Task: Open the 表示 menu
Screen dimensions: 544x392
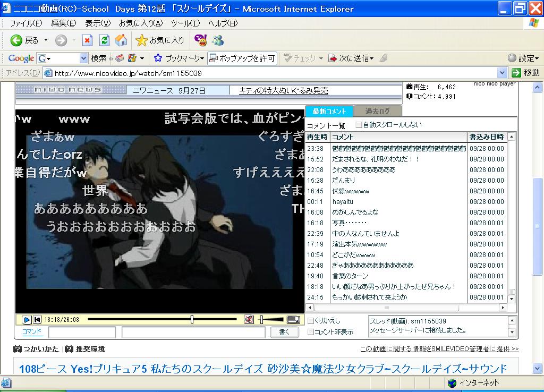Action: [98, 23]
